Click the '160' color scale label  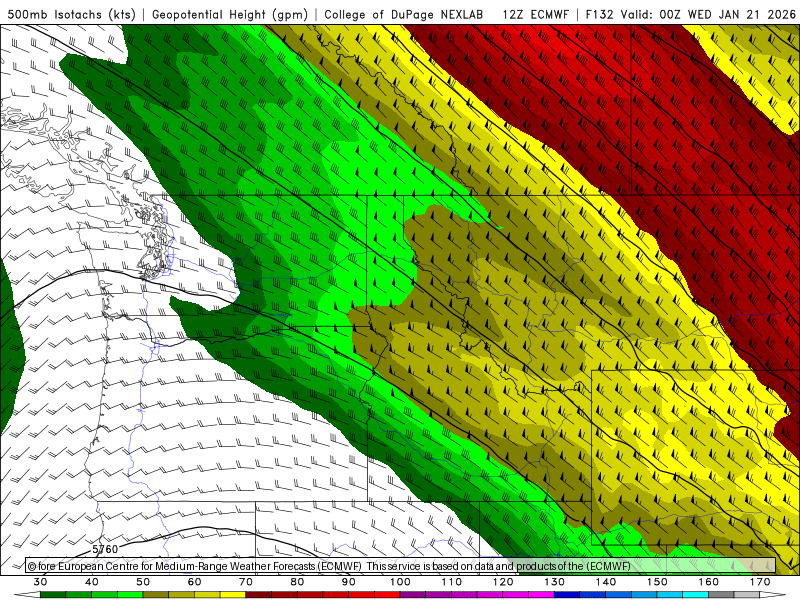click(x=709, y=582)
